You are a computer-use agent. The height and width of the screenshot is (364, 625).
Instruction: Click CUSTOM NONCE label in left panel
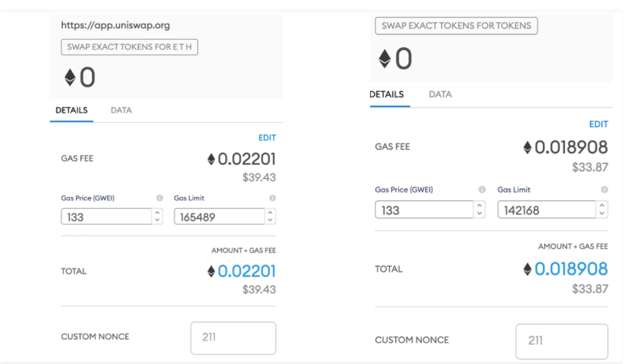pyautogui.click(x=95, y=336)
